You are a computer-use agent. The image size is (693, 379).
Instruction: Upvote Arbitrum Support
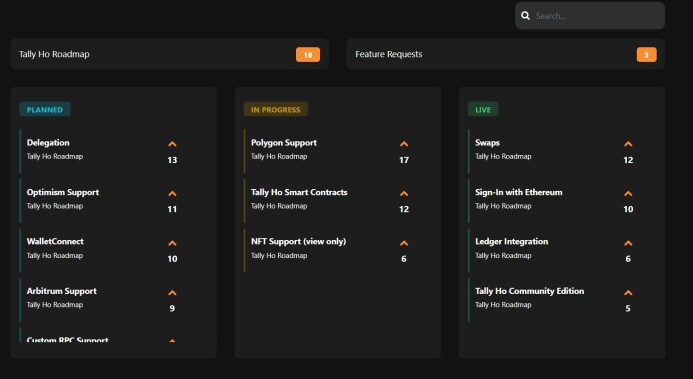[172, 292]
